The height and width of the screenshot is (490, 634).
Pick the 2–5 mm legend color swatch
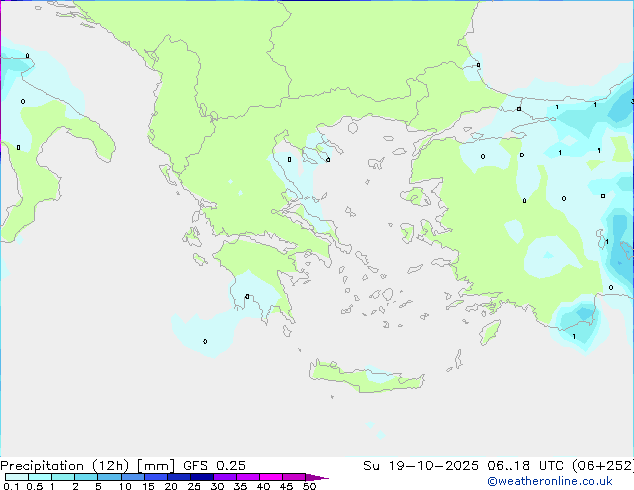point(86,477)
